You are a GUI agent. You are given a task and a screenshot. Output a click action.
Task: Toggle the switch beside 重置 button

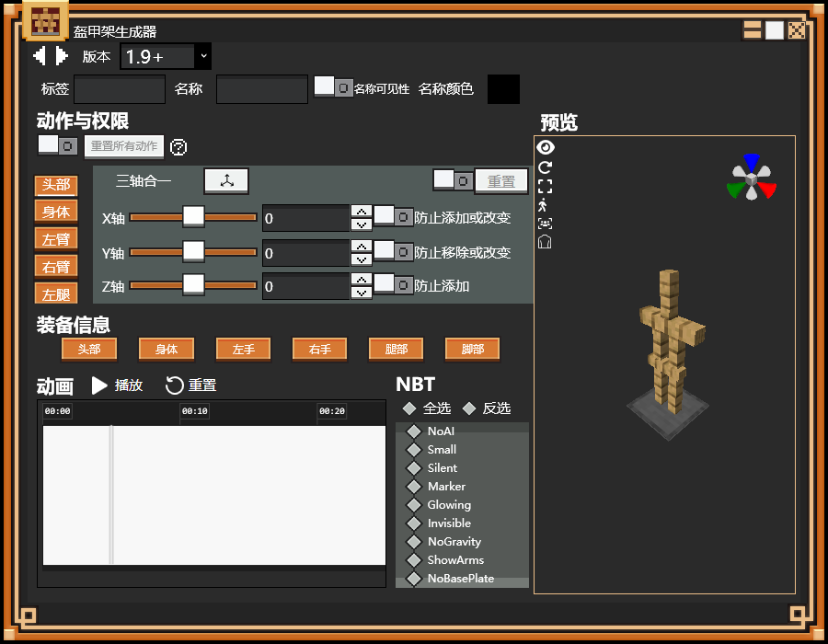tap(453, 180)
